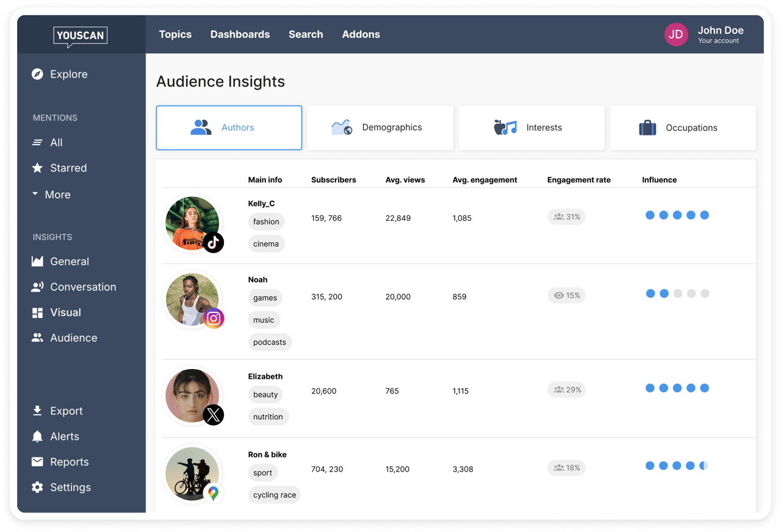Click the Export download icon
781x532 pixels.
pyautogui.click(x=37, y=411)
